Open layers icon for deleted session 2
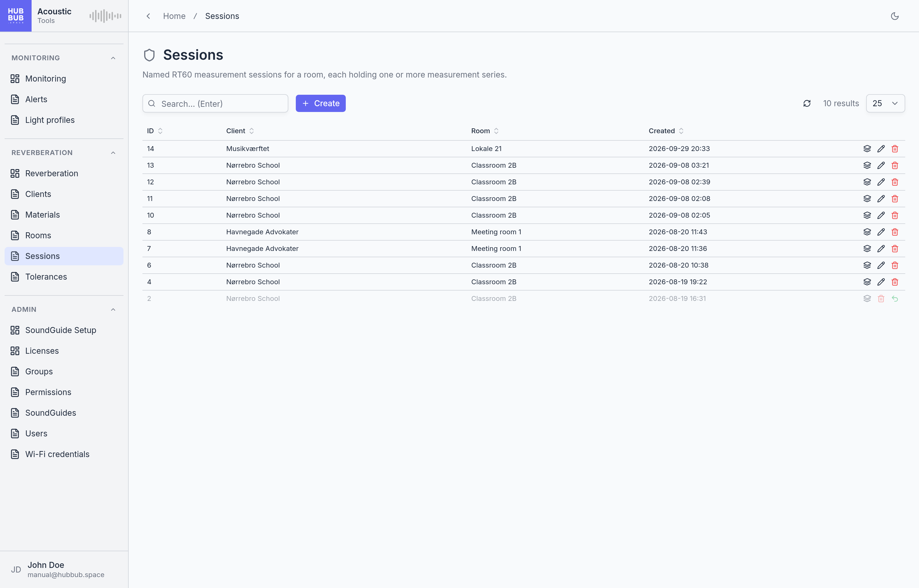This screenshot has height=588, width=919. tap(867, 299)
